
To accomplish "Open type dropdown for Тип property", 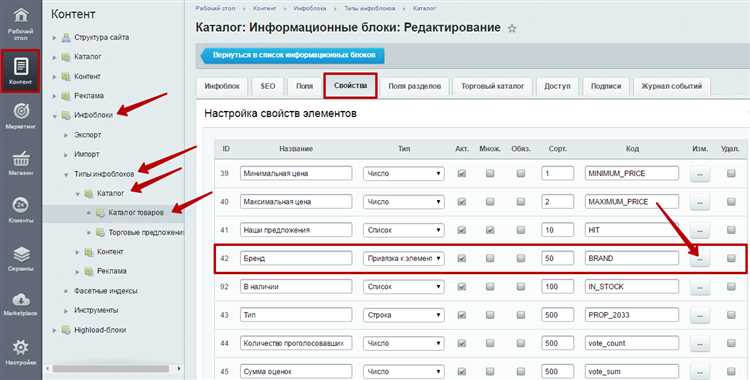I will tap(403, 315).
